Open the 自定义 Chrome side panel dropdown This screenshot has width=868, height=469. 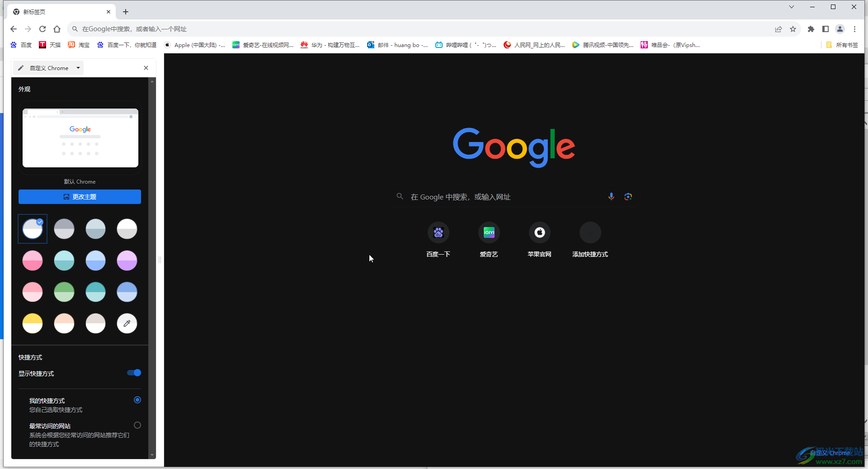tap(49, 68)
